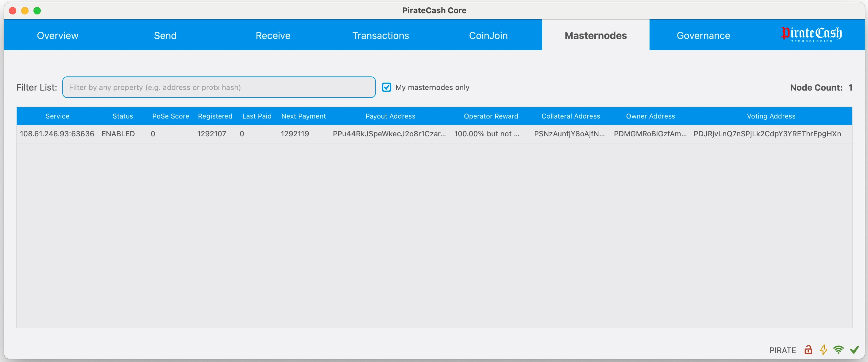Click the lightning bolt mixing status icon
The image size is (868, 362).
pos(824,350)
